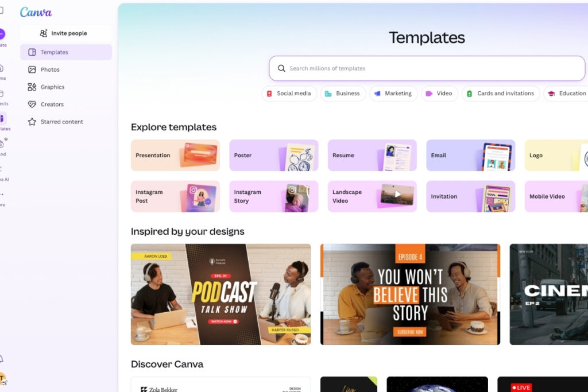Click the Starred content star icon
The height and width of the screenshot is (392, 588).
click(x=32, y=122)
